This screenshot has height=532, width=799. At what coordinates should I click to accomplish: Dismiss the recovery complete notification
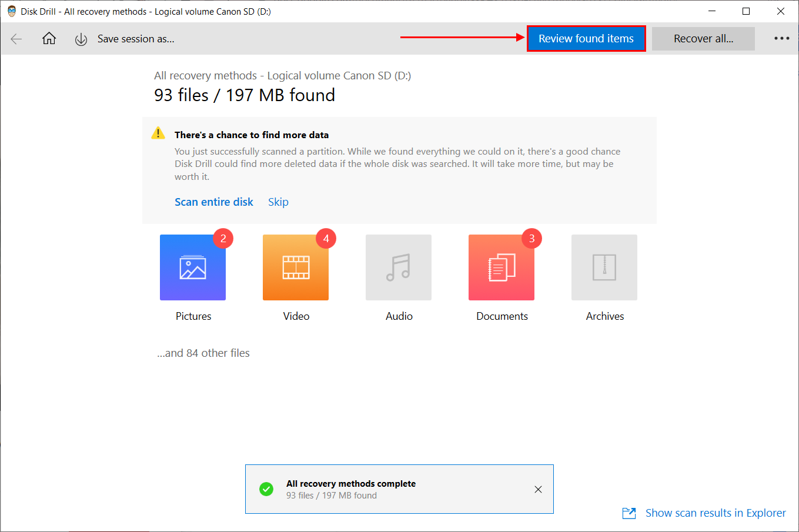coord(538,489)
